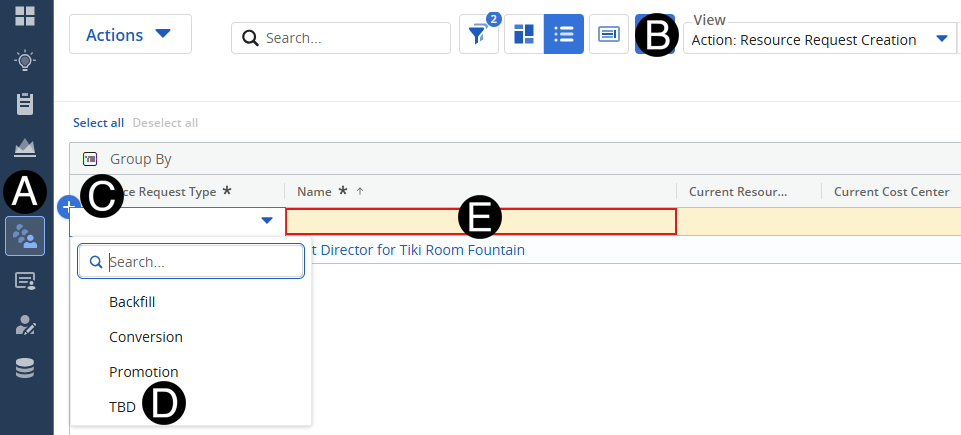The image size is (961, 435).
Task: Open the database stack icon in sidebar
Action: [x=26, y=368]
